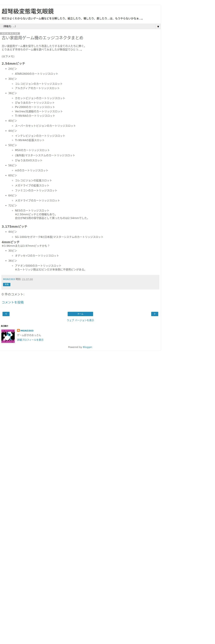Click the orange Blogger icon beside MGN3303
The image size is (215, 644).
[18, 331]
